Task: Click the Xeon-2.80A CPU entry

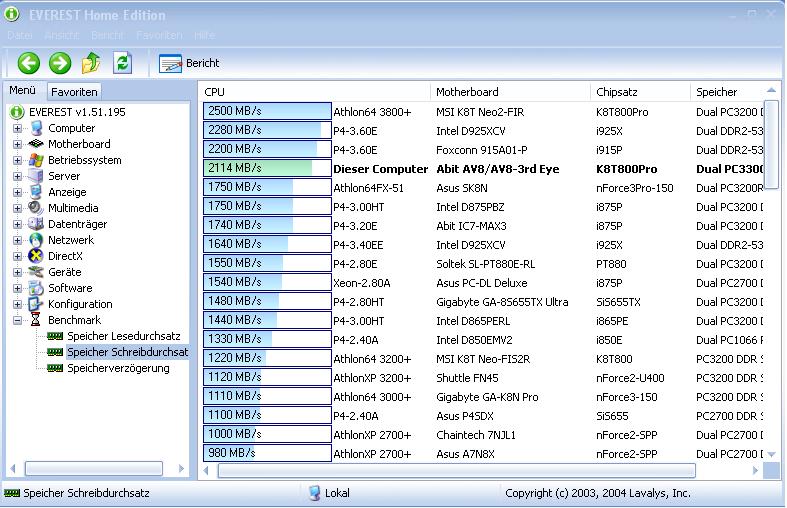Action: pyautogui.click(x=361, y=283)
